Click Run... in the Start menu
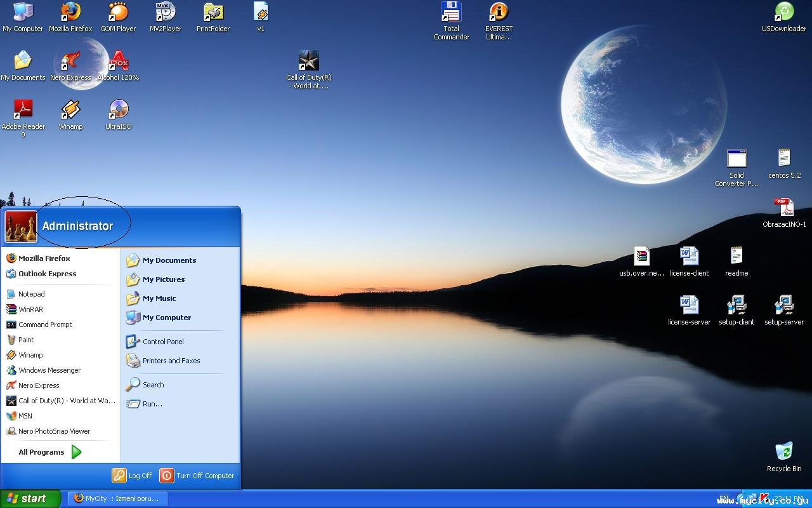This screenshot has width=812, height=508. (152, 404)
